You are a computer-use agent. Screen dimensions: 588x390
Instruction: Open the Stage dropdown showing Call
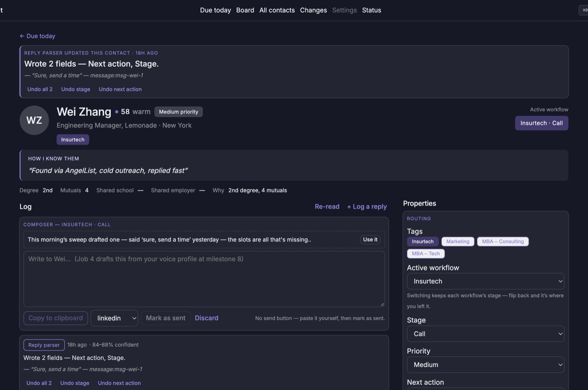[485, 334]
